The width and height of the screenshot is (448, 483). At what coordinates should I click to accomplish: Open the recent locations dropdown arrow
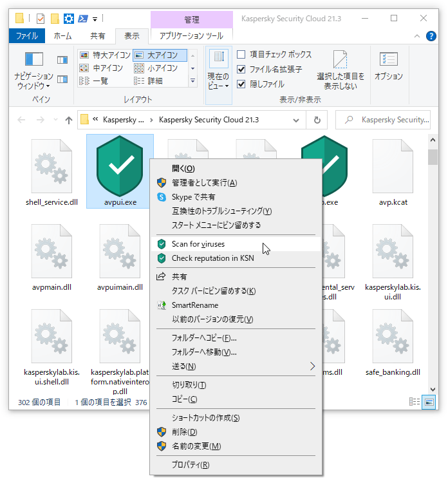click(55, 120)
